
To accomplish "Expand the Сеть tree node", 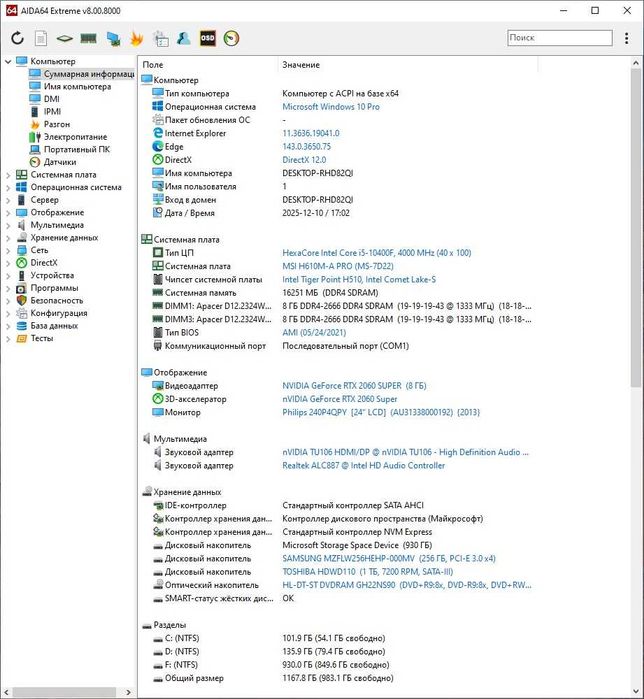I will point(8,251).
